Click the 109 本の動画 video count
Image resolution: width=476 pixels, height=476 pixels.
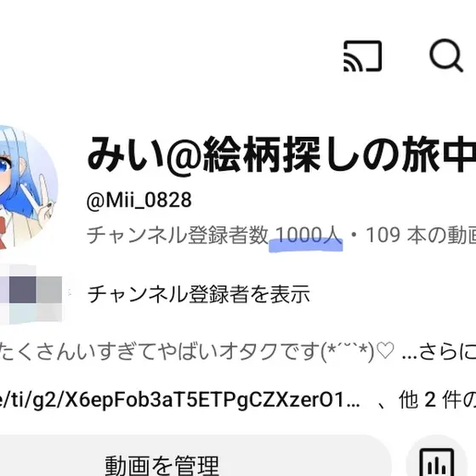click(421, 235)
